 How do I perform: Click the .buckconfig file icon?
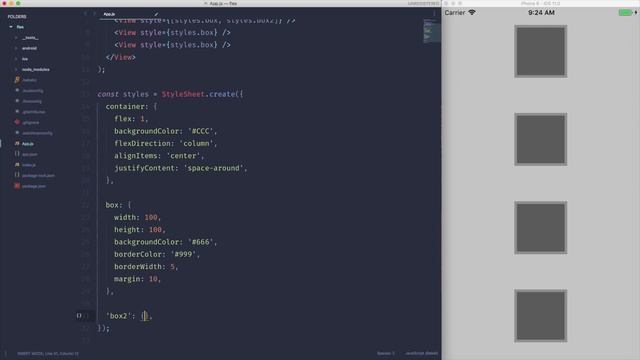pyautogui.click(x=17, y=91)
